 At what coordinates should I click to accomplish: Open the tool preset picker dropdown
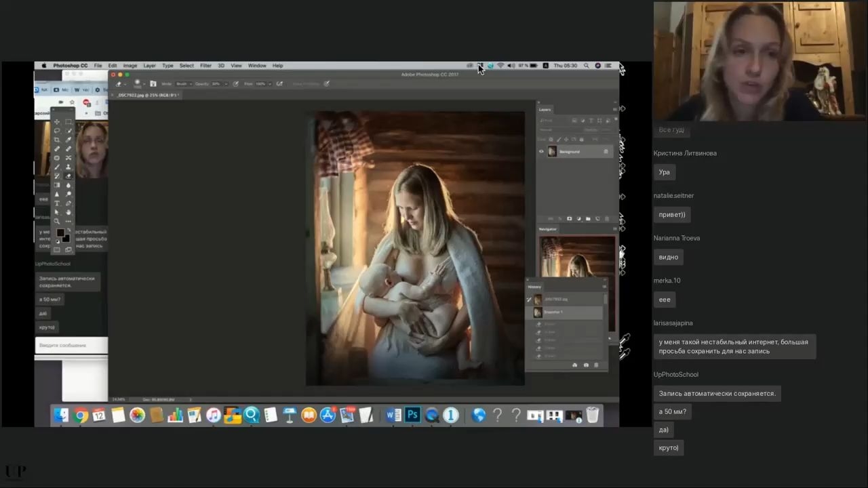[x=120, y=84]
